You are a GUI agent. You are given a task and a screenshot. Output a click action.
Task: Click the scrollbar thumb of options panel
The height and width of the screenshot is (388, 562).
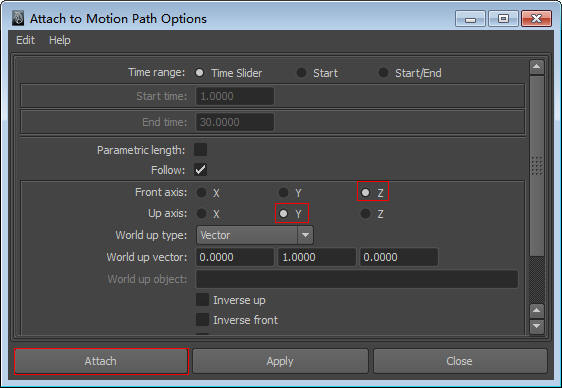(x=537, y=166)
